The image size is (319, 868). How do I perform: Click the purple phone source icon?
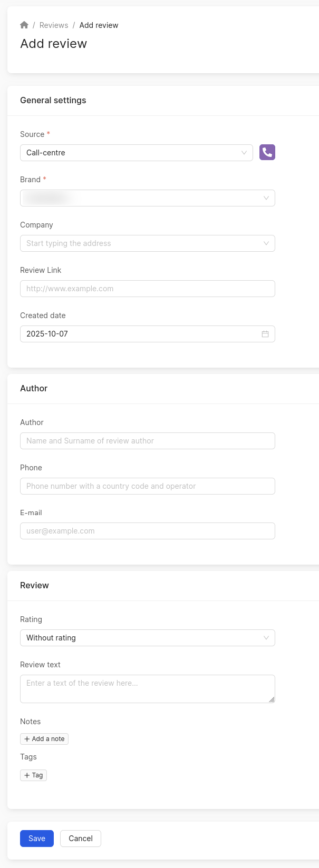tap(267, 152)
